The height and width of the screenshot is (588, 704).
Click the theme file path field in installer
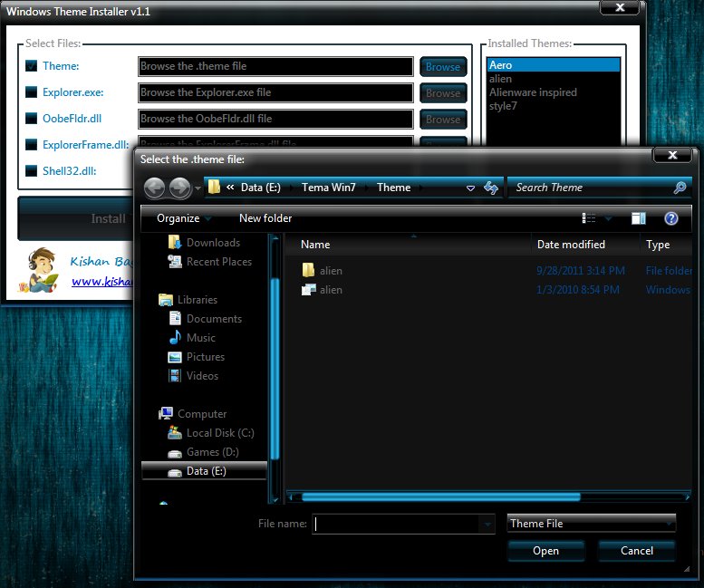pos(275,66)
